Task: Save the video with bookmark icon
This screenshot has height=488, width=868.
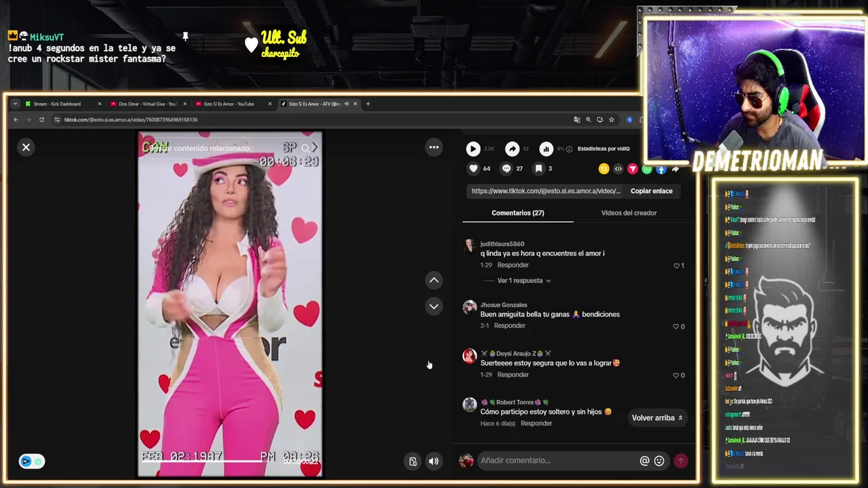Action: [538, 168]
